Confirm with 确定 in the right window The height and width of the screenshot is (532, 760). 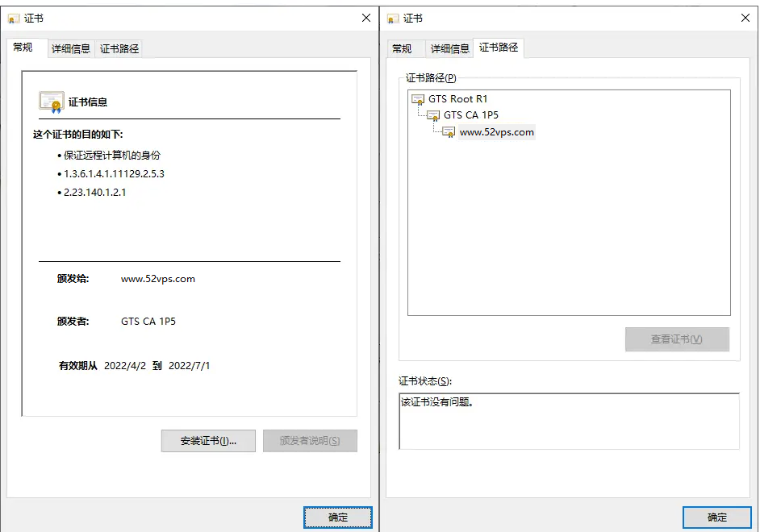coord(717,517)
